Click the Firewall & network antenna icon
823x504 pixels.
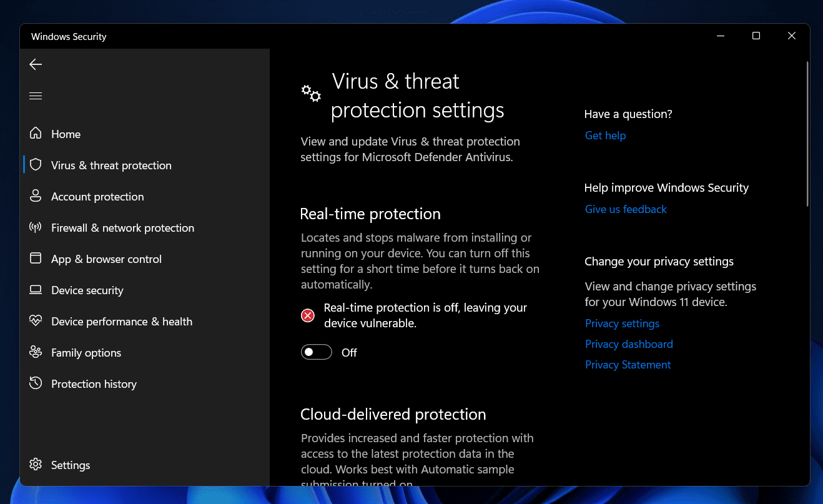36,227
